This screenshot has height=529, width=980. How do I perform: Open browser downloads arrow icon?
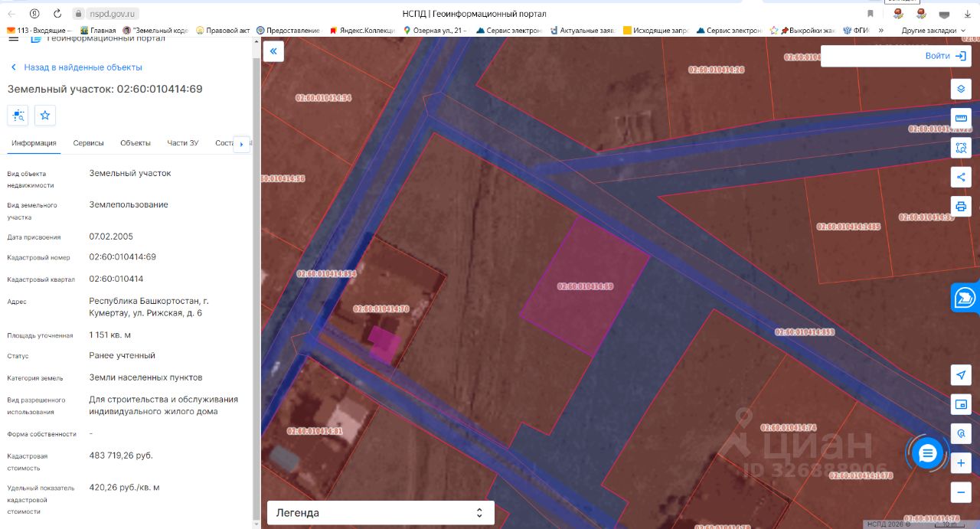pos(967,14)
